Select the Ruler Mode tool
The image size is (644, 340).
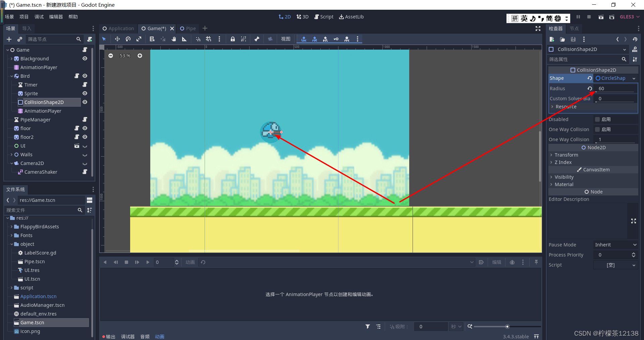tap(184, 39)
